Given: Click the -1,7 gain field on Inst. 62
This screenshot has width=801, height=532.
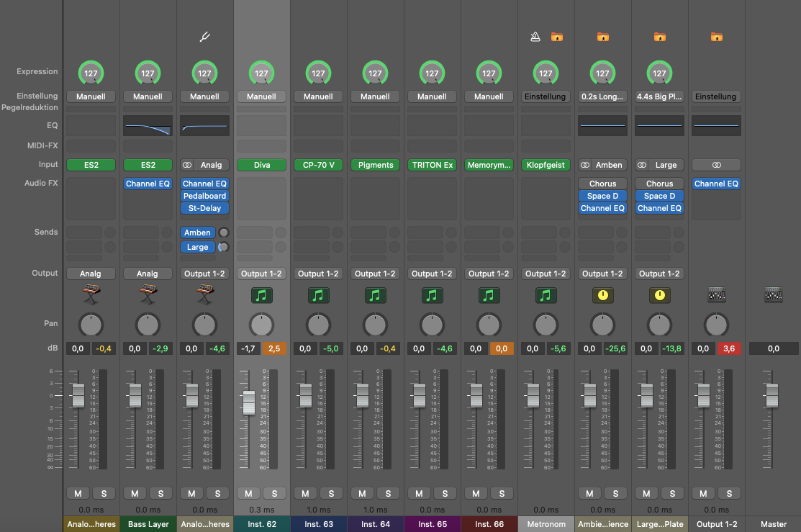Looking at the screenshot, I should [x=248, y=348].
